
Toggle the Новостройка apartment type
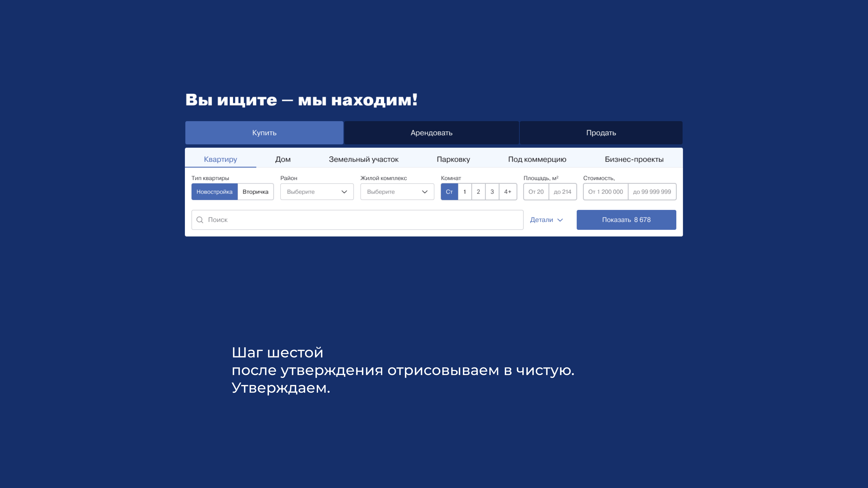tap(215, 192)
